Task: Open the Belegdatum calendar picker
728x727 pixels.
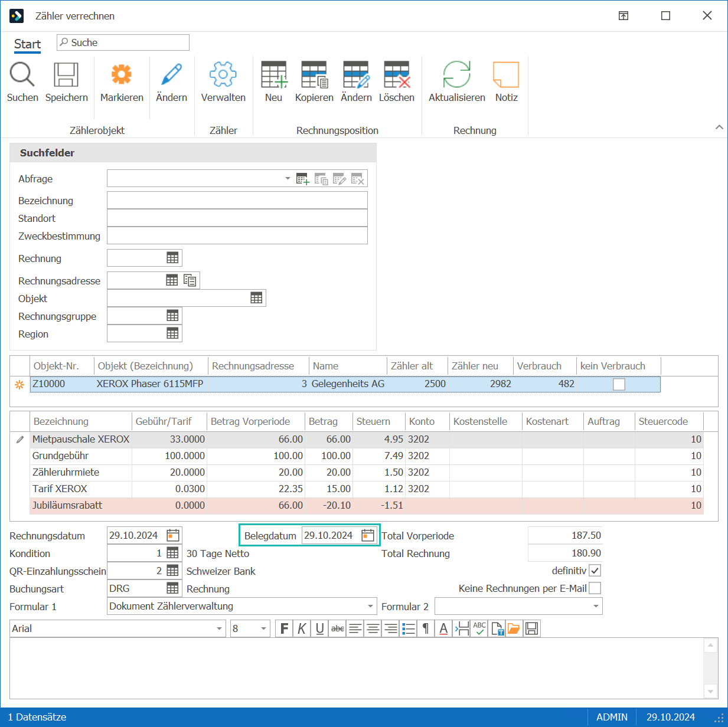Action: click(368, 535)
